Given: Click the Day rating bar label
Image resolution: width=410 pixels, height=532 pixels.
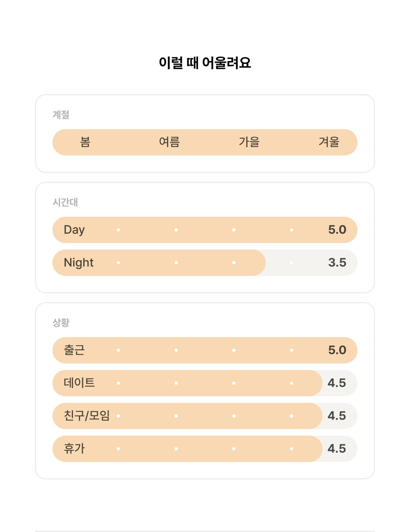Looking at the screenshot, I should [74, 230].
